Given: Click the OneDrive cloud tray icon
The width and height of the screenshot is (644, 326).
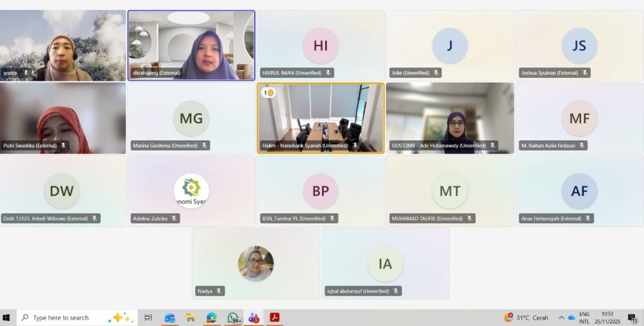Looking at the screenshot, I should [571, 318].
